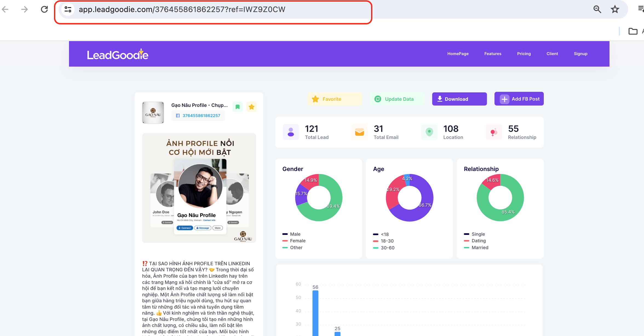
Task: Click the green bookmark icon next to post title
Action: pos(237,107)
